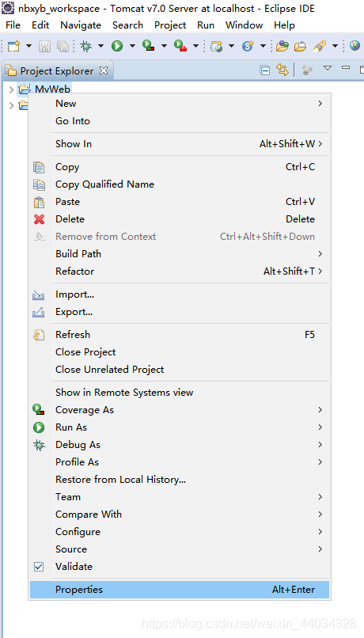Click the Run As green play icon
The height and width of the screenshot is (638, 364).
point(39,427)
